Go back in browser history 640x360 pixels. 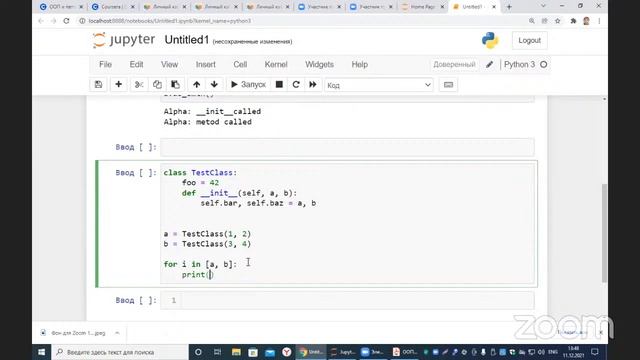click(40, 21)
